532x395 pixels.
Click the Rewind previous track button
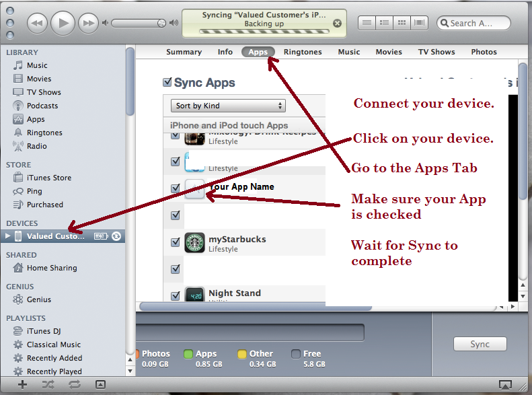pos(37,23)
